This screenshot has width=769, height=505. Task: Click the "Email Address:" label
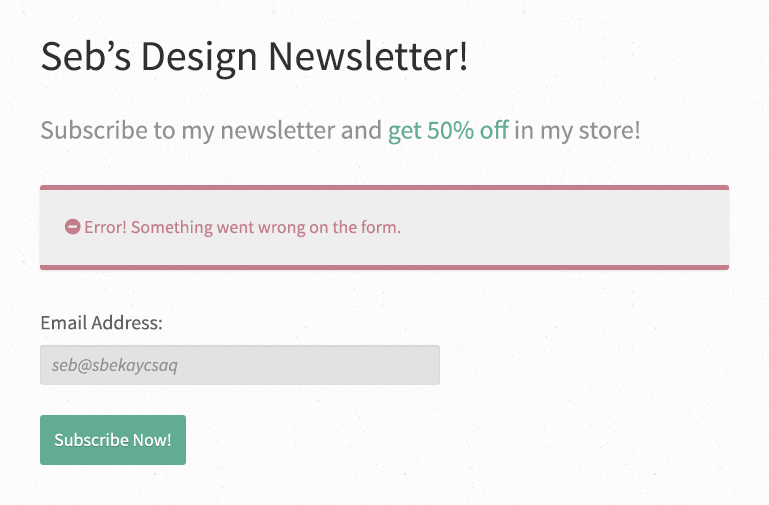[102, 323]
